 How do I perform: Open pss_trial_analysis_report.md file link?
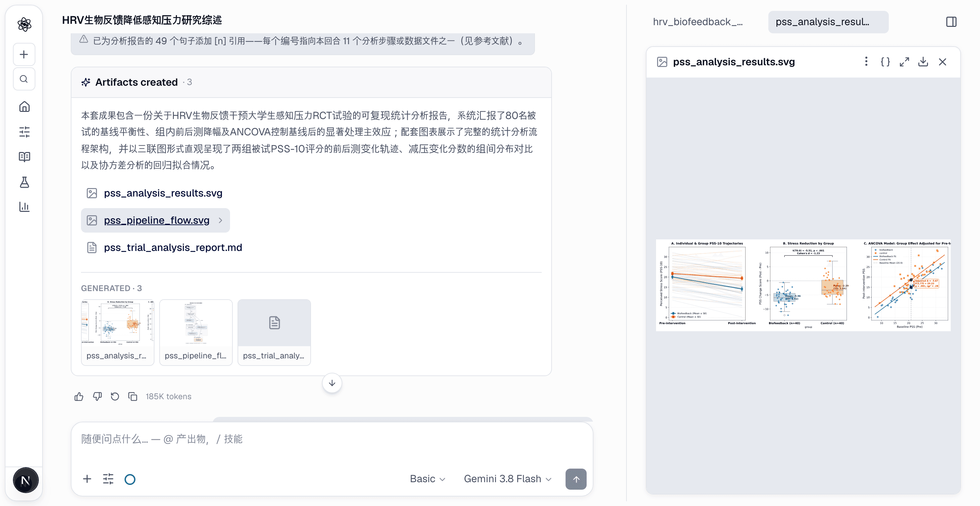point(173,248)
